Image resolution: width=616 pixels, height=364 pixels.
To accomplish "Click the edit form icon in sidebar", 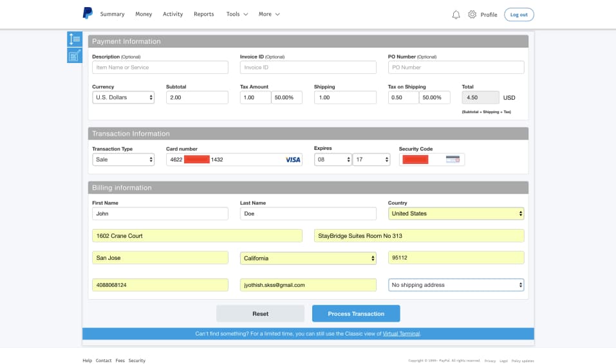I will 74,55.
